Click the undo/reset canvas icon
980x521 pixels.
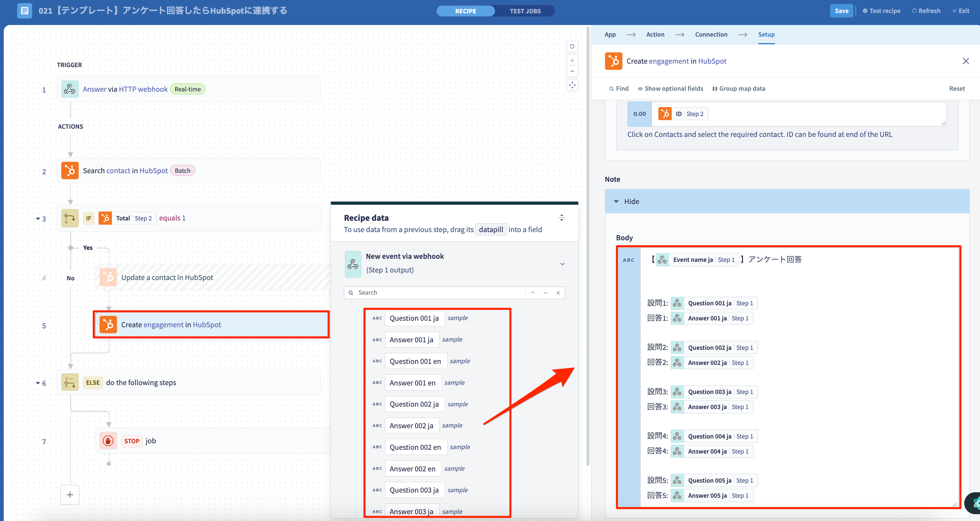pyautogui.click(x=572, y=47)
